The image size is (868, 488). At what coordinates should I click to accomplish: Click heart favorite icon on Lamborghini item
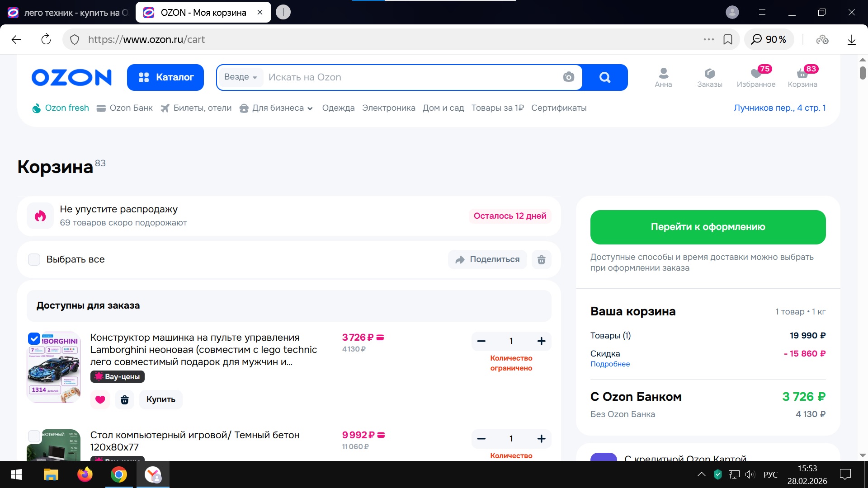point(100,399)
